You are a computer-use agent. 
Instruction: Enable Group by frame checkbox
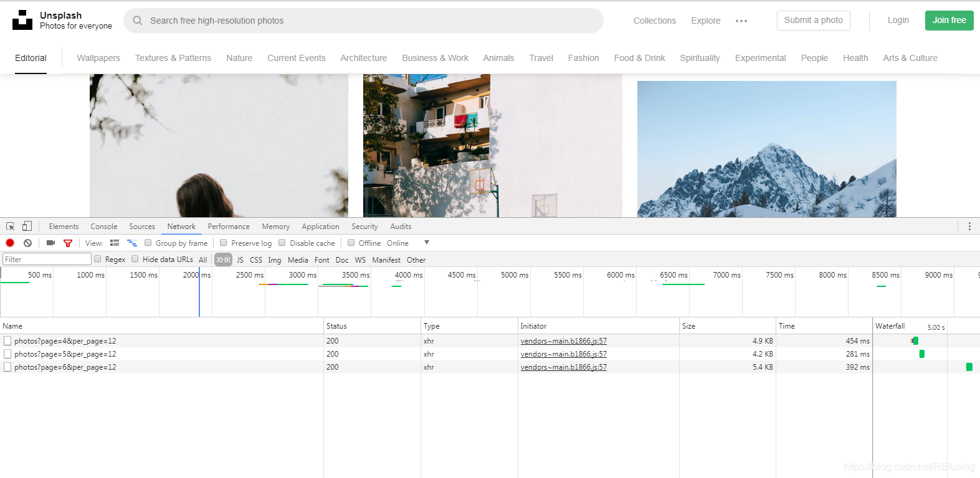[x=148, y=243]
